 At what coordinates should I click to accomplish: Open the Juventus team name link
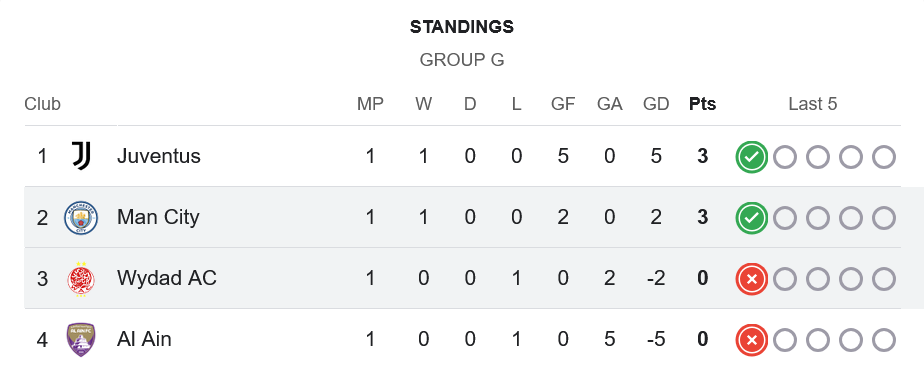tap(159, 156)
